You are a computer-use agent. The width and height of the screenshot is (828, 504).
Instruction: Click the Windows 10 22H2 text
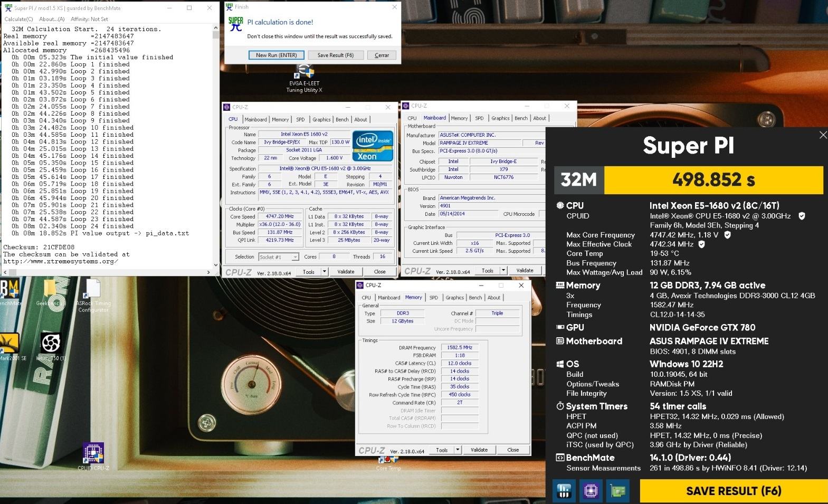coord(687,364)
